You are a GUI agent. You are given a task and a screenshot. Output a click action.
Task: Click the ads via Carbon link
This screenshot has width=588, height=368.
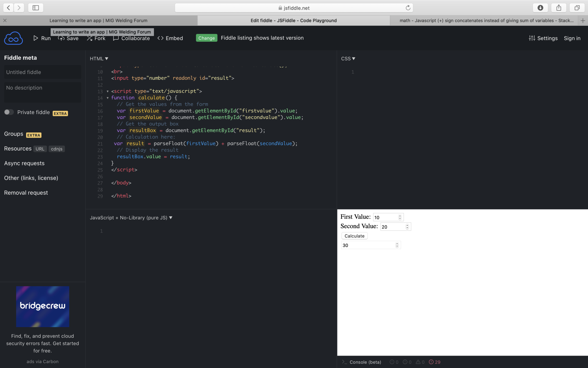click(x=43, y=362)
